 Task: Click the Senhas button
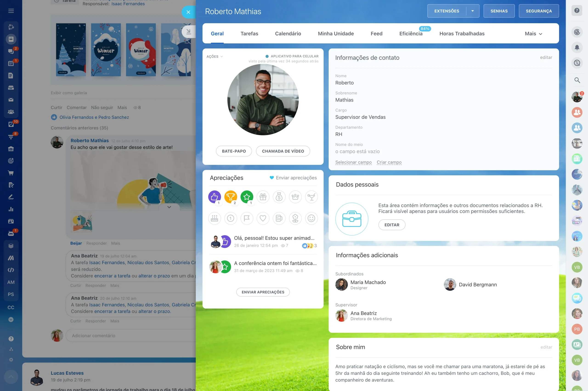pos(499,11)
